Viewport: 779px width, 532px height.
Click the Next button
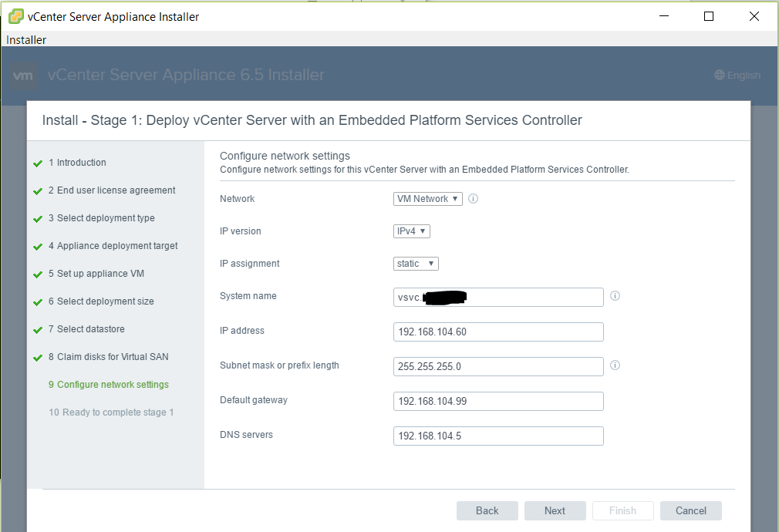tap(555, 510)
